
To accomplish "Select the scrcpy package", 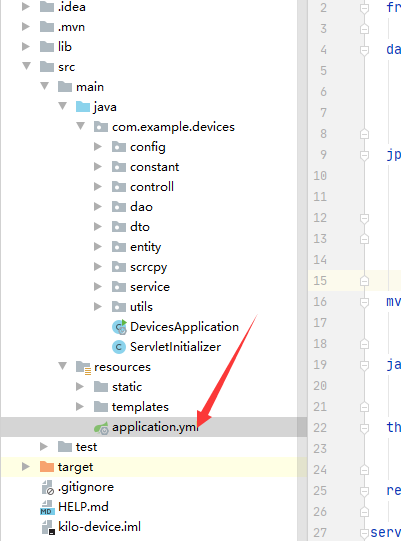I will [x=148, y=267].
